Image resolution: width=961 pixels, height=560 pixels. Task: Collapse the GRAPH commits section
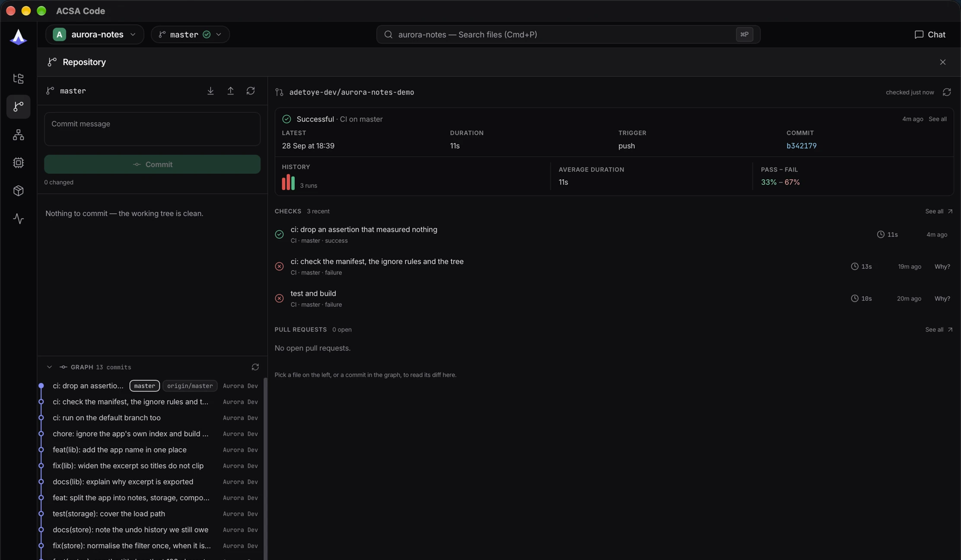click(49, 367)
